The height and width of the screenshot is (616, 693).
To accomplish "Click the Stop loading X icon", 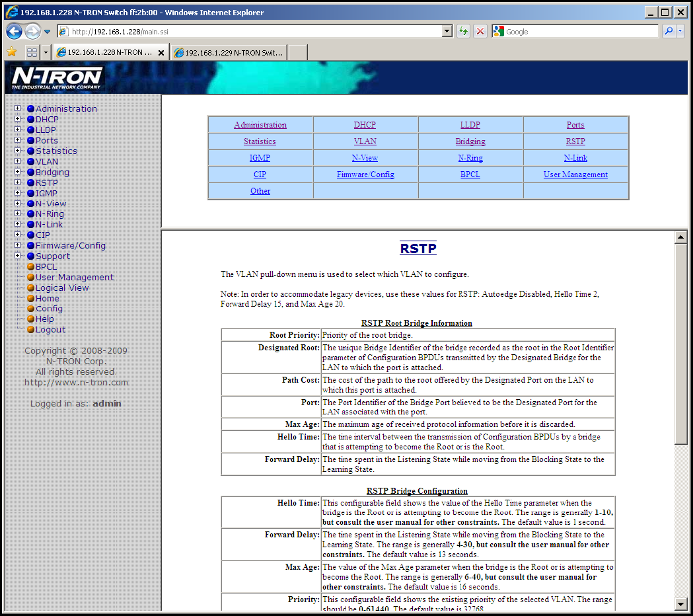I will pos(480,32).
